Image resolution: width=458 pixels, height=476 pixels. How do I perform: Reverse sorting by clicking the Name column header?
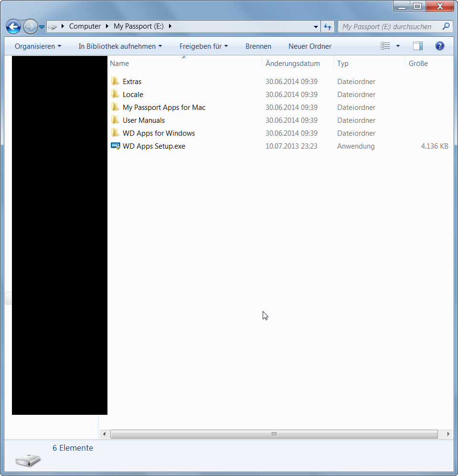pos(119,63)
